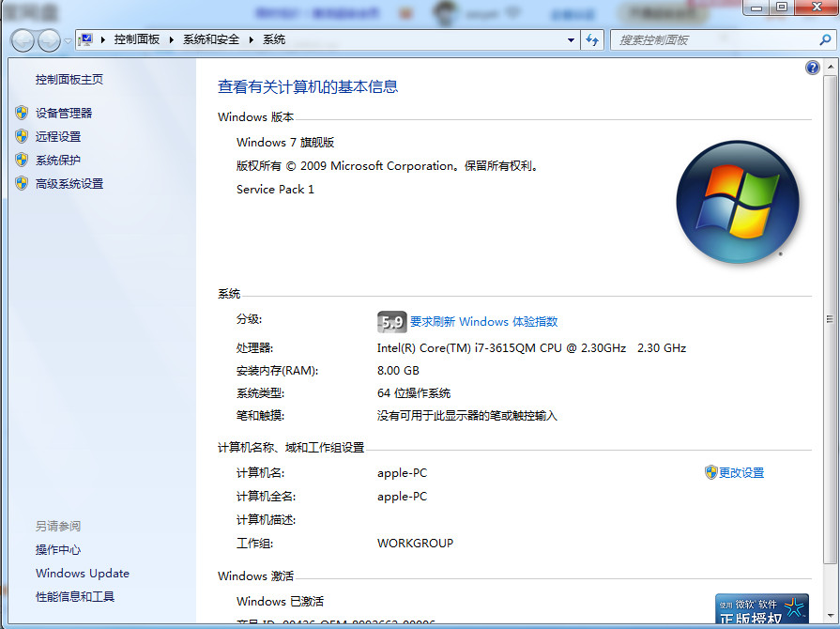Screen dimensions: 840x629
Task: Click the computer icon in address bar
Action: click(x=85, y=39)
